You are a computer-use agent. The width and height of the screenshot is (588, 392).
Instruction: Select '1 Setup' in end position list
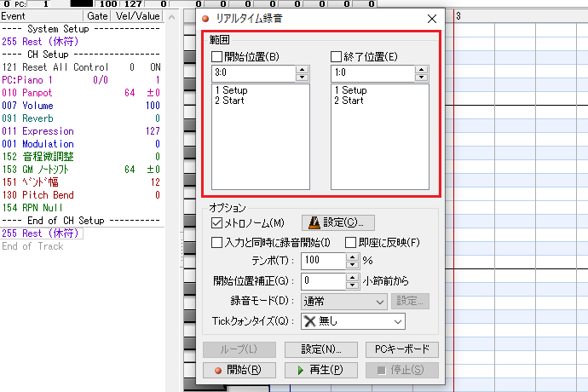click(x=350, y=90)
